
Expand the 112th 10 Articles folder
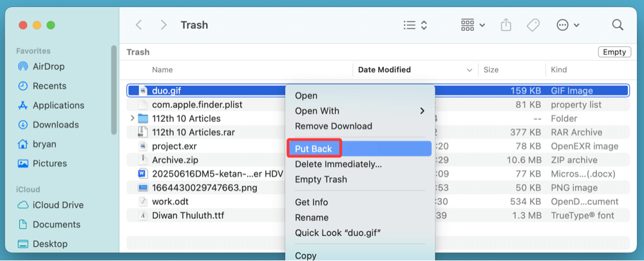point(132,119)
